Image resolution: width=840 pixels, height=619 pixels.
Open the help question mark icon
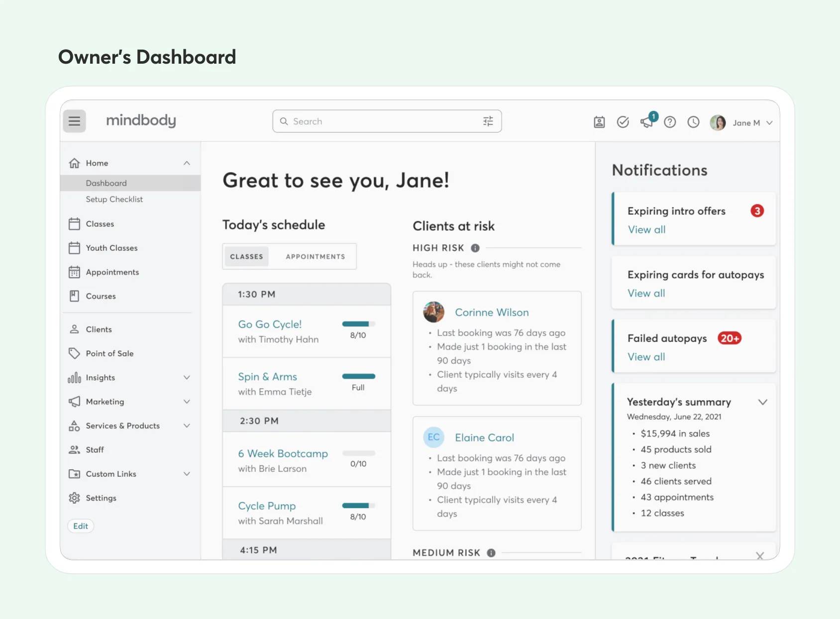670,121
